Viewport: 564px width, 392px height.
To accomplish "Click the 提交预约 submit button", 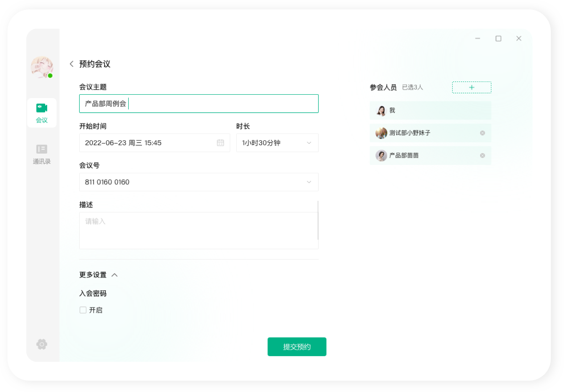I will coord(297,346).
